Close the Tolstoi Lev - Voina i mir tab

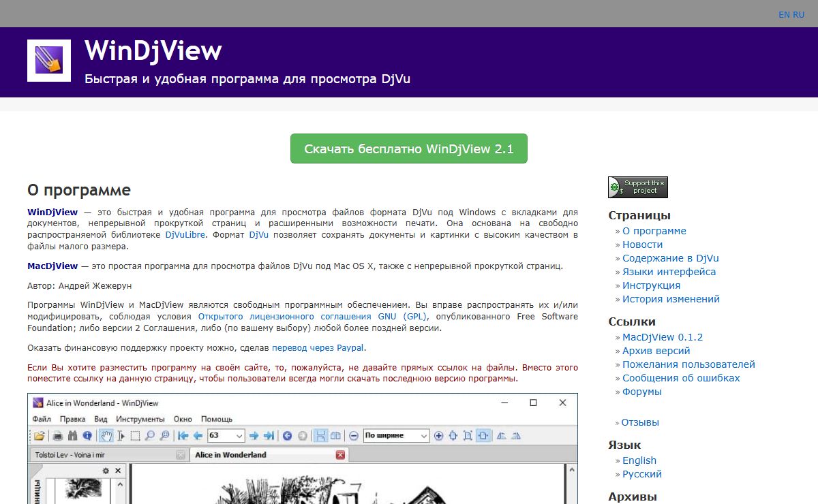point(181,455)
